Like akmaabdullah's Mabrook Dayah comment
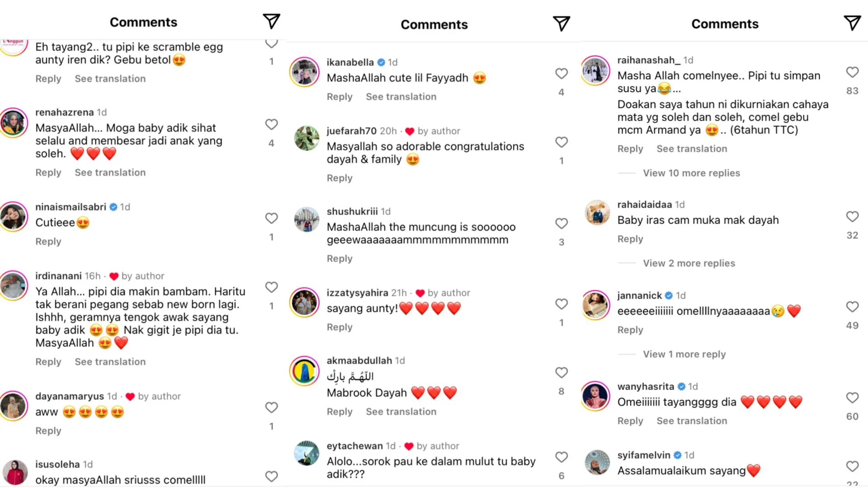Viewport: 868px width, 488px height. pyautogui.click(x=561, y=373)
